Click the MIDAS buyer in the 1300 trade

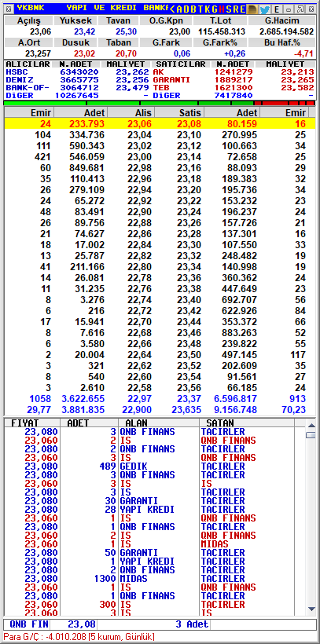point(133,579)
